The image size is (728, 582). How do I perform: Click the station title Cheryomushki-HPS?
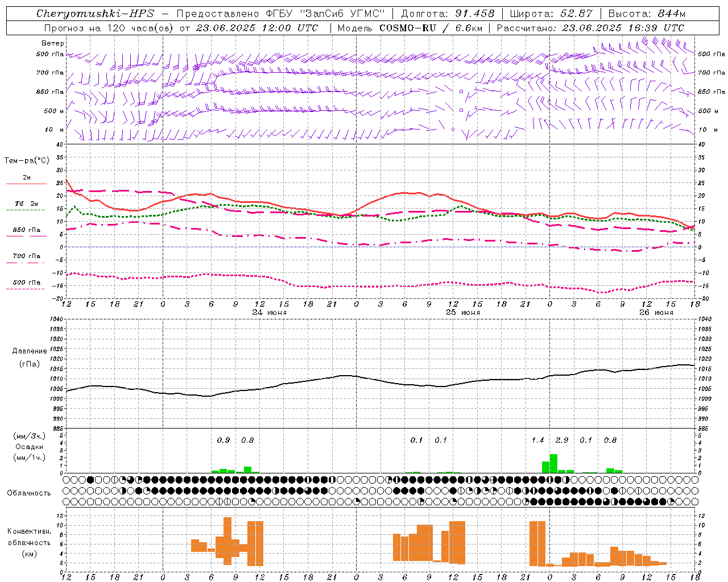point(95,14)
